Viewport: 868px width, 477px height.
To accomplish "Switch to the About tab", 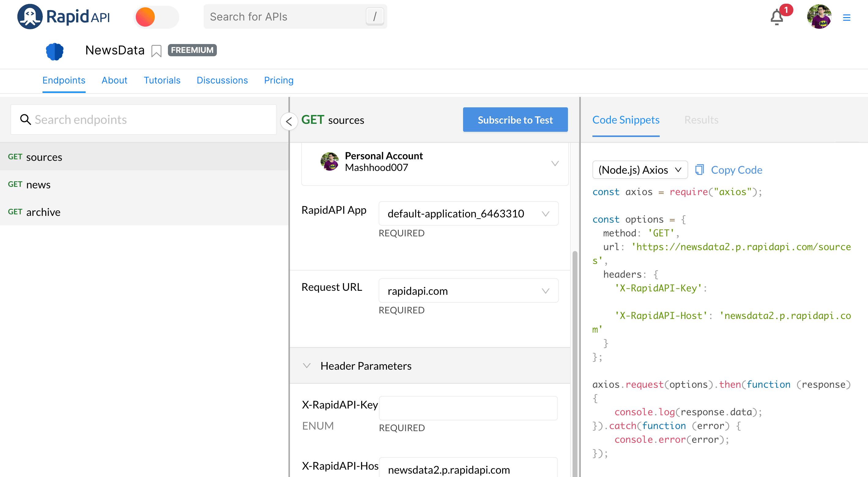I will [x=114, y=80].
